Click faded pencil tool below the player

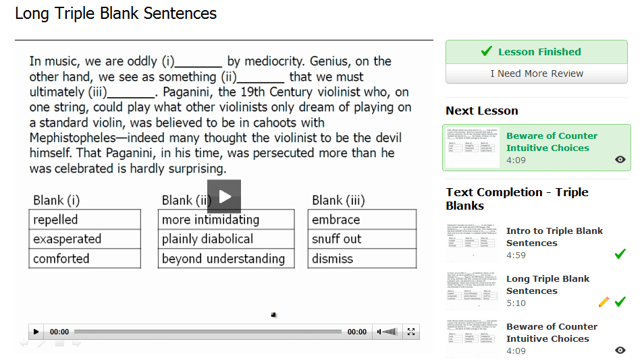pos(41,344)
